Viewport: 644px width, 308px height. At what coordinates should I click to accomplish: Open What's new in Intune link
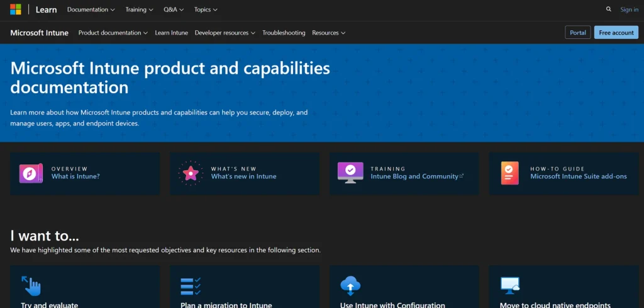pos(243,176)
